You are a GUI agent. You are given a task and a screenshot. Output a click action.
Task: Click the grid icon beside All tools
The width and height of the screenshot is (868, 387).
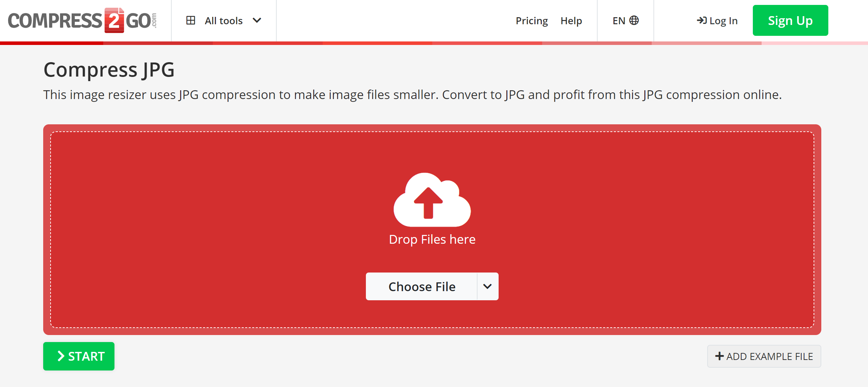click(191, 20)
